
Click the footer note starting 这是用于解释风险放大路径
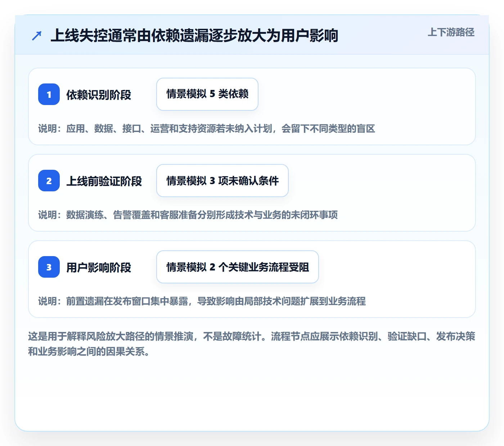click(252, 344)
